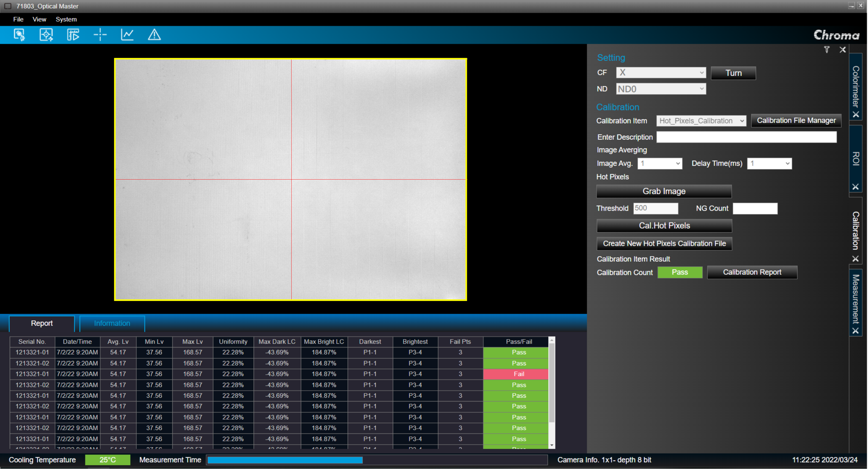Select the target alignment tool icon
Viewport: 868px width, 469px height.
[46, 35]
